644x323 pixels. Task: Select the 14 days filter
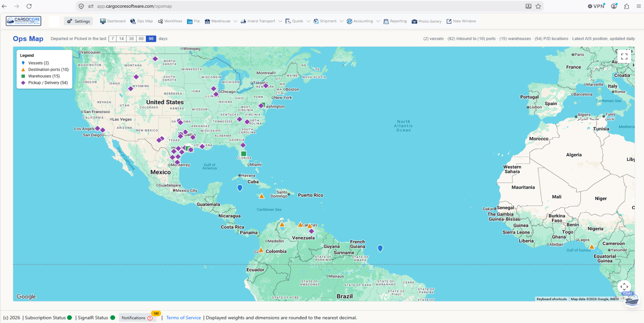pyautogui.click(x=121, y=39)
